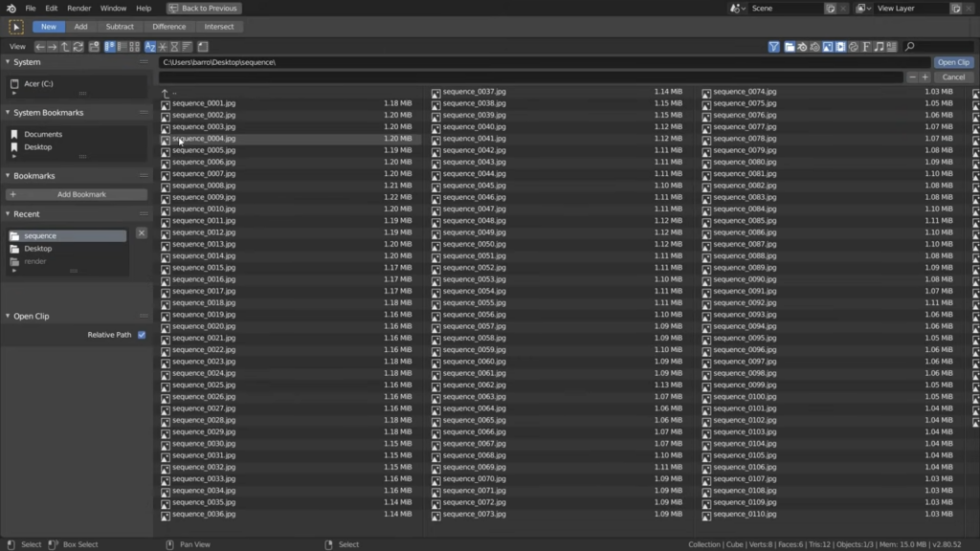Viewport: 980px width, 551px height.
Task: Remove sequence from Recent list
Action: [x=142, y=233]
